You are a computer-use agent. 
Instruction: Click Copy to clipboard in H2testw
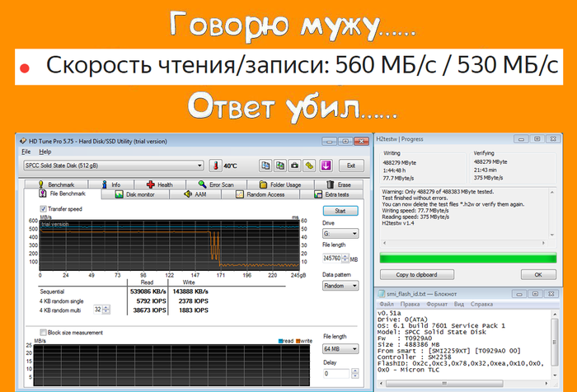tap(417, 275)
